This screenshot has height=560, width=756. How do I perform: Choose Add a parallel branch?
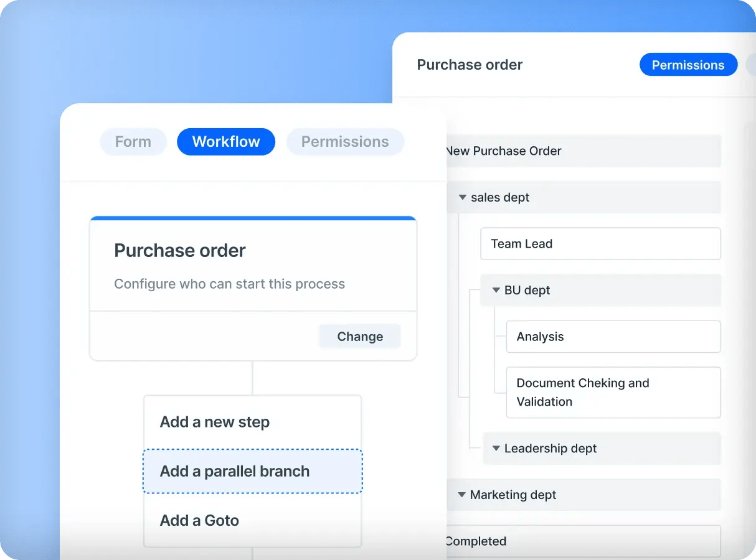tap(253, 471)
